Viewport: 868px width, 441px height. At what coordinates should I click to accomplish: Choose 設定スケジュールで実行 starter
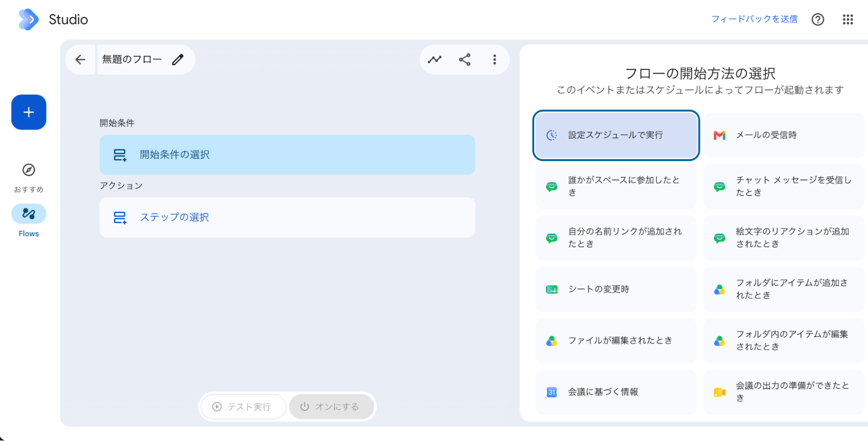pyautogui.click(x=616, y=135)
